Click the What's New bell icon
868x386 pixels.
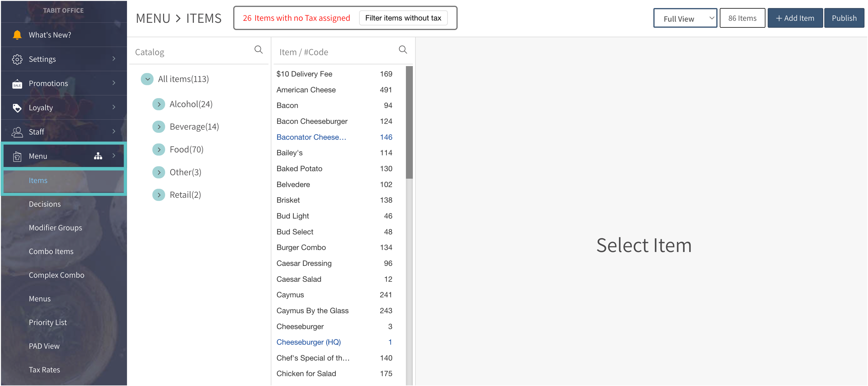17,35
